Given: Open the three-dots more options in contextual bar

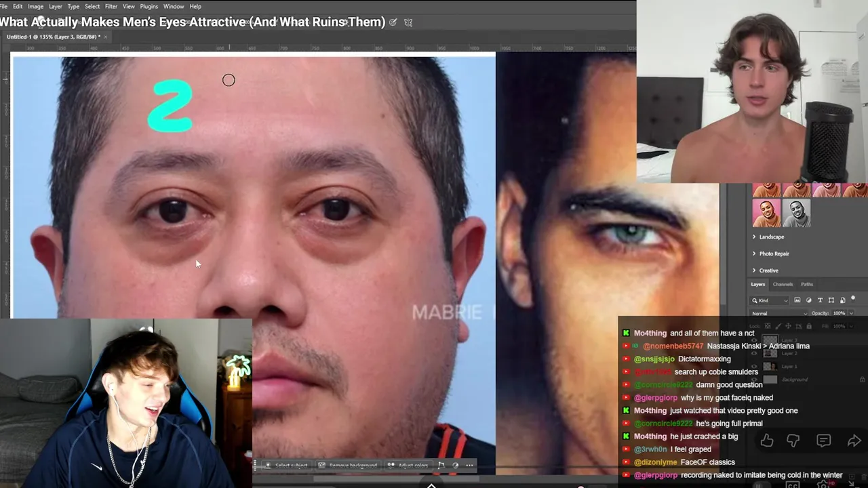Looking at the screenshot, I should (469, 466).
